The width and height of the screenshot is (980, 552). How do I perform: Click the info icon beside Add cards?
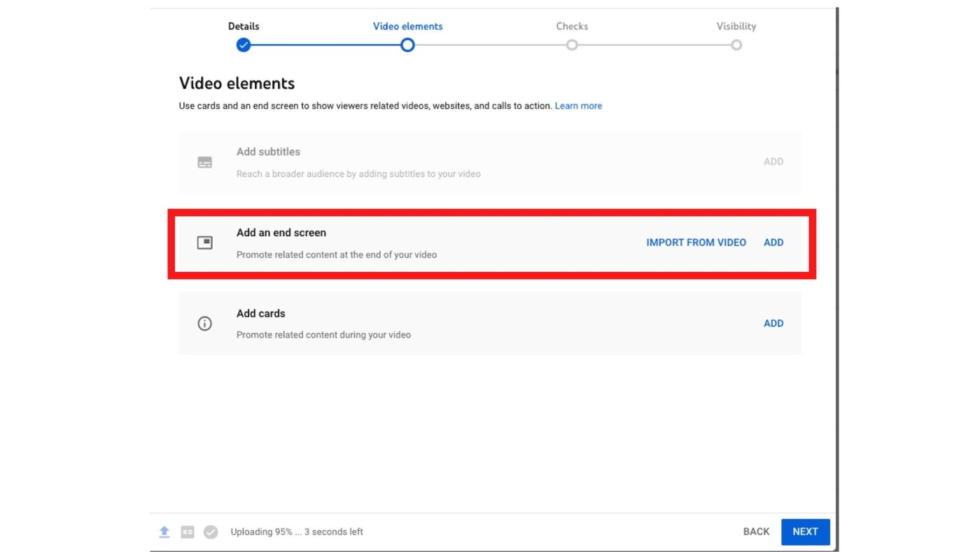204,324
